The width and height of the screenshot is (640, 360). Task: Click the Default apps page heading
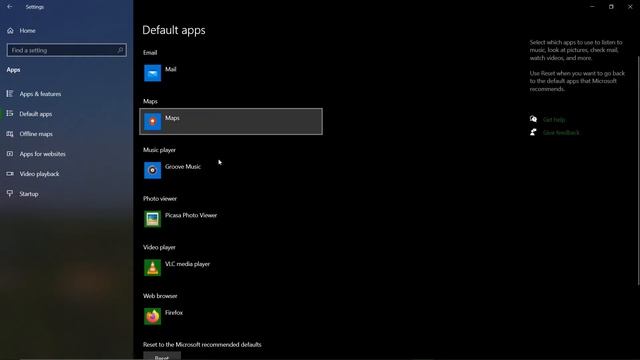pyautogui.click(x=174, y=30)
